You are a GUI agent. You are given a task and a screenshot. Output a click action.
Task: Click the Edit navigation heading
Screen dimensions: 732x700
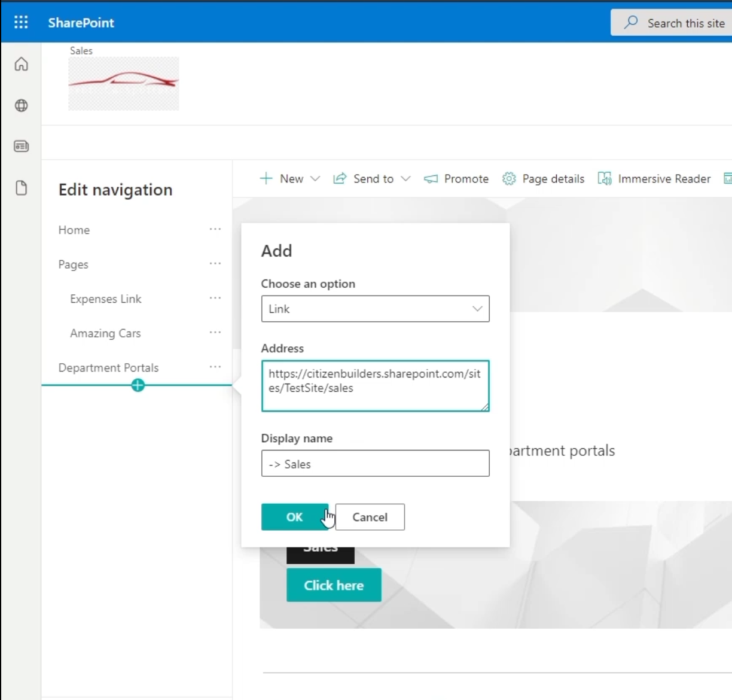[x=115, y=190]
